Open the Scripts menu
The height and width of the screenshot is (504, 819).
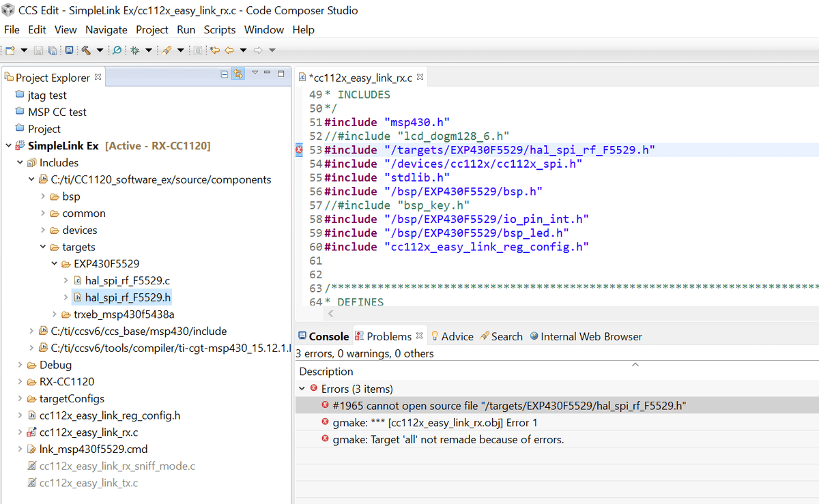click(219, 29)
